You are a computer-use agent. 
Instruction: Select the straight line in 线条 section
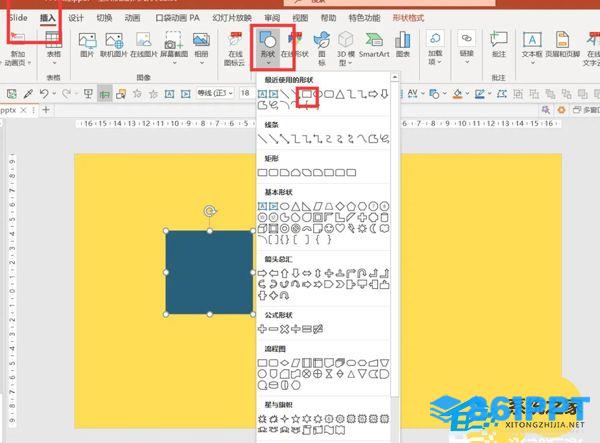pyautogui.click(x=262, y=138)
